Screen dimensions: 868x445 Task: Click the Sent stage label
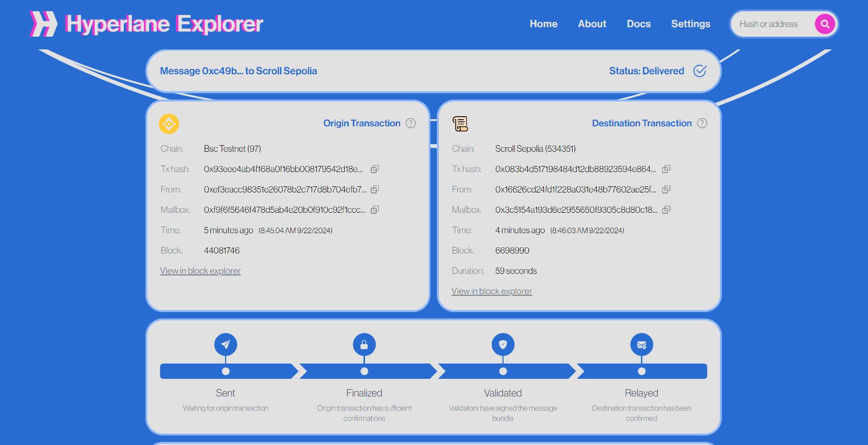click(226, 393)
